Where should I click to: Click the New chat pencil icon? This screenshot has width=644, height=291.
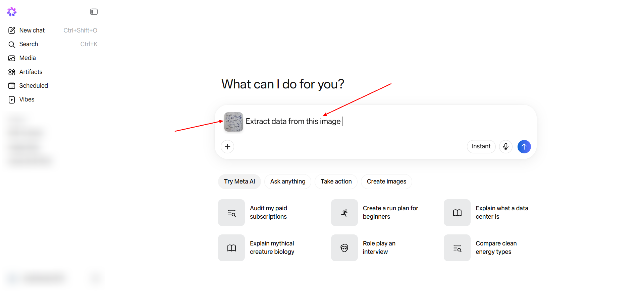(12, 30)
